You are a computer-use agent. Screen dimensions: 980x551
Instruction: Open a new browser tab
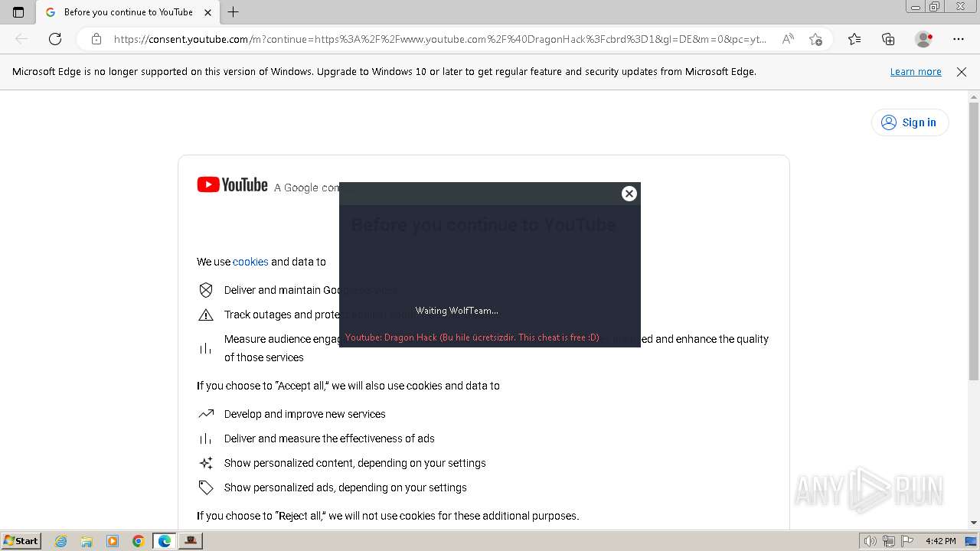pyautogui.click(x=234, y=12)
